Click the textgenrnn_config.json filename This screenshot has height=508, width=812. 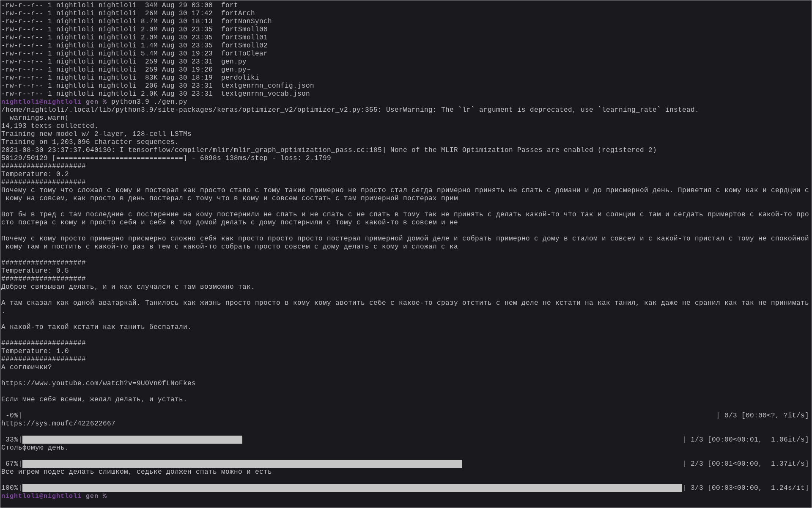tap(267, 86)
